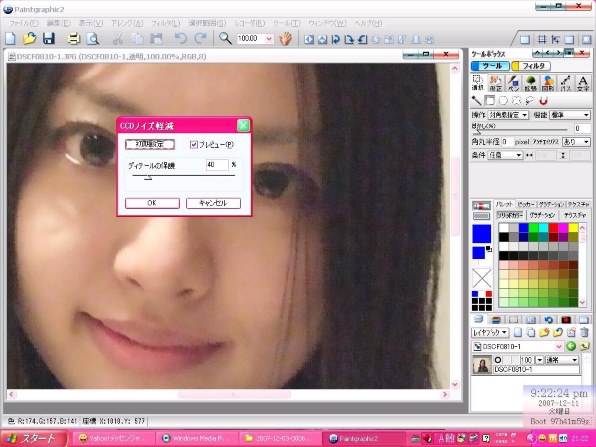Select the ellipse selection tool

[503, 101]
